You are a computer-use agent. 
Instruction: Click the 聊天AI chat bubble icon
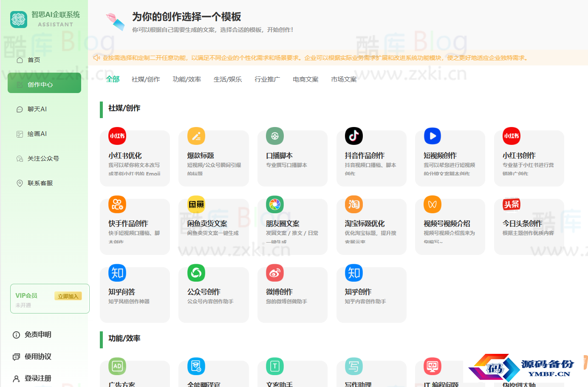pyautogui.click(x=20, y=109)
